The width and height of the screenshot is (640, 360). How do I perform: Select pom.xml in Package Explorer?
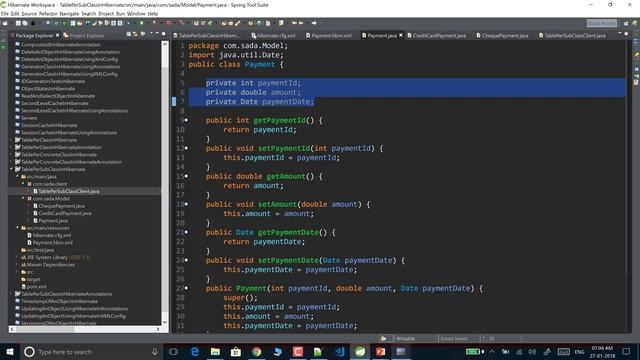(x=36, y=287)
